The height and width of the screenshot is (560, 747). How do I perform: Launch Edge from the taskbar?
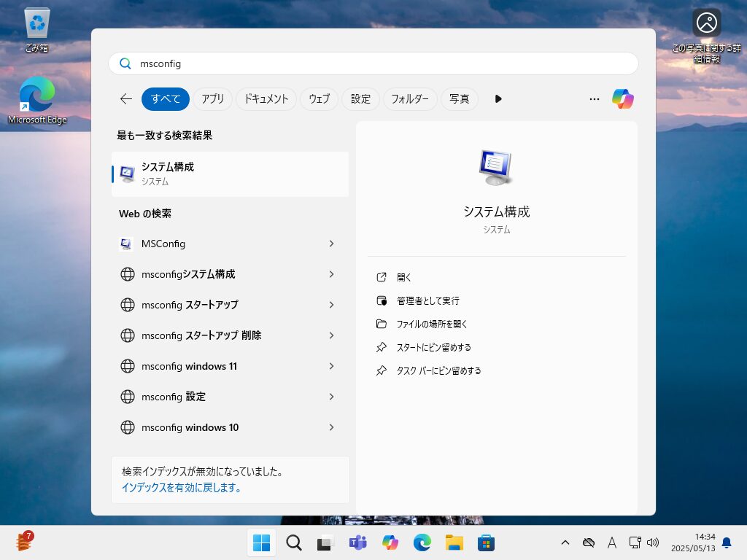click(x=422, y=542)
